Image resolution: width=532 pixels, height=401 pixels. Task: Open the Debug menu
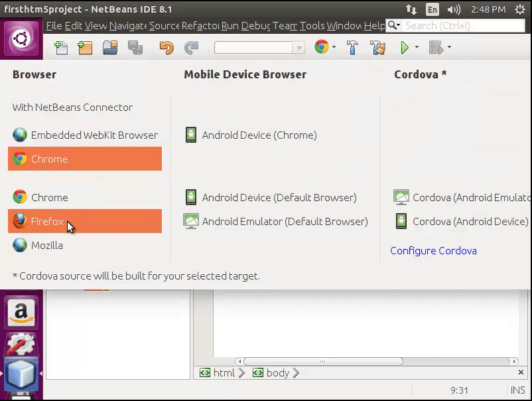click(x=256, y=26)
